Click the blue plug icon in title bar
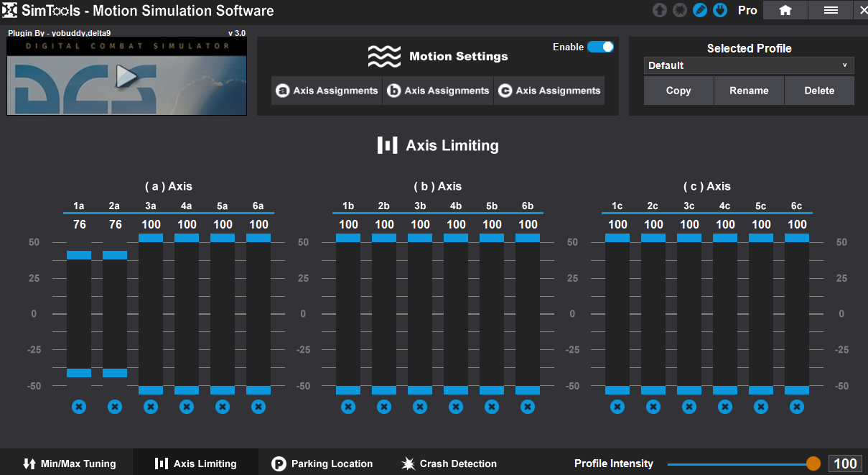868x475 pixels. point(720,11)
